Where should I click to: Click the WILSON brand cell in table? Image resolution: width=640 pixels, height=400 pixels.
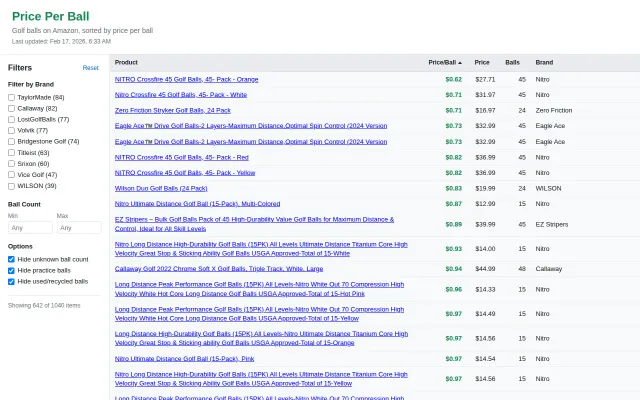click(x=548, y=189)
